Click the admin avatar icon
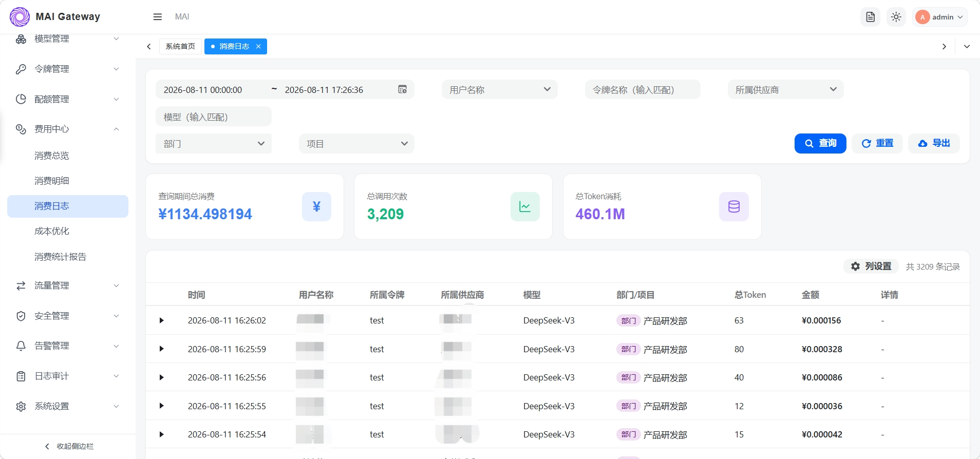Viewport: 980px width, 459px height. click(x=922, y=17)
